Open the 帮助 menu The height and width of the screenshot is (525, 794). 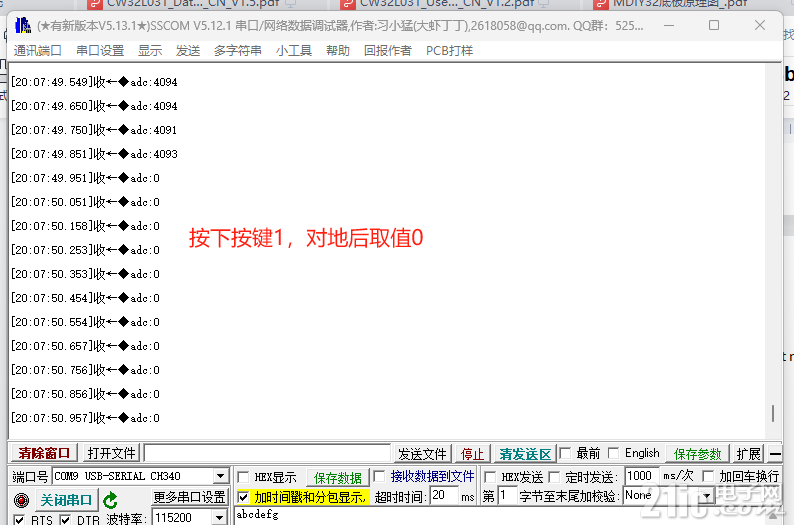[x=338, y=51]
